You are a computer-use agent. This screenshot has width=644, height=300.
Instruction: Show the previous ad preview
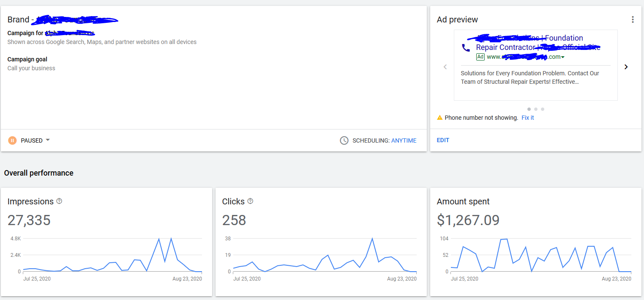coord(445,67)
